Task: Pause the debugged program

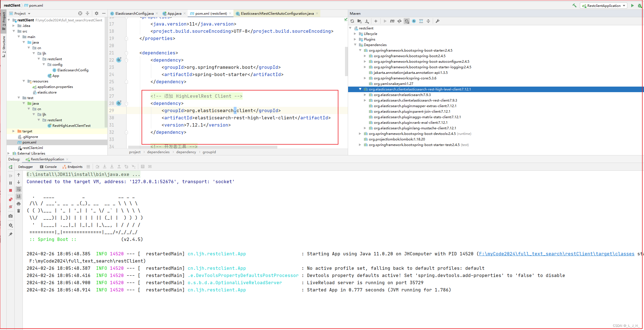Action: 11,183
